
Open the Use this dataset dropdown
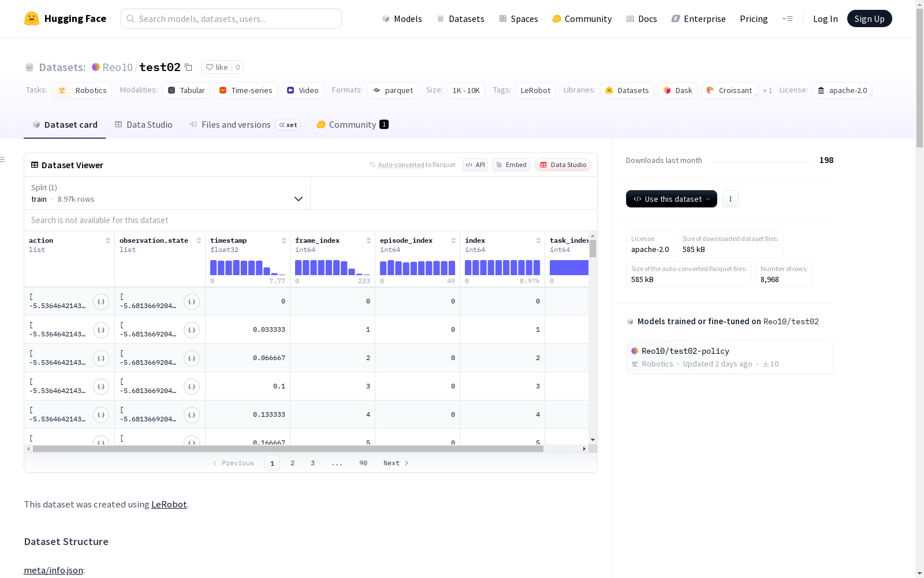coord(672,199)
